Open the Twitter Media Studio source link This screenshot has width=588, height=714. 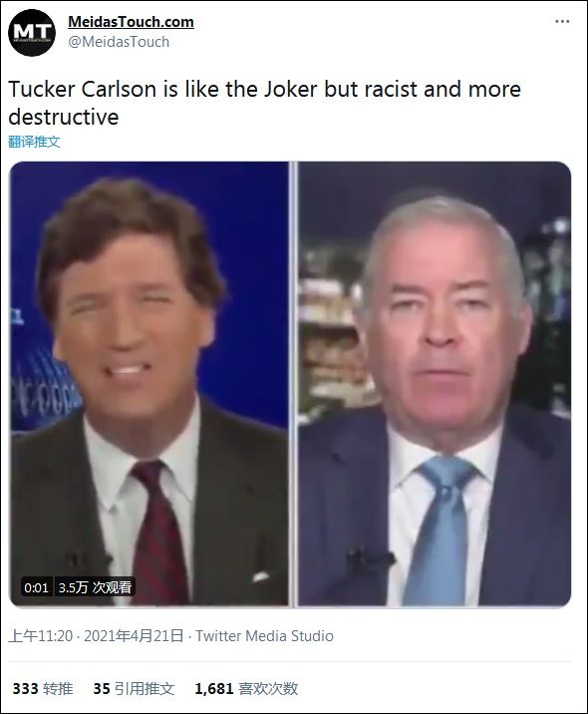tap(264, 635)
